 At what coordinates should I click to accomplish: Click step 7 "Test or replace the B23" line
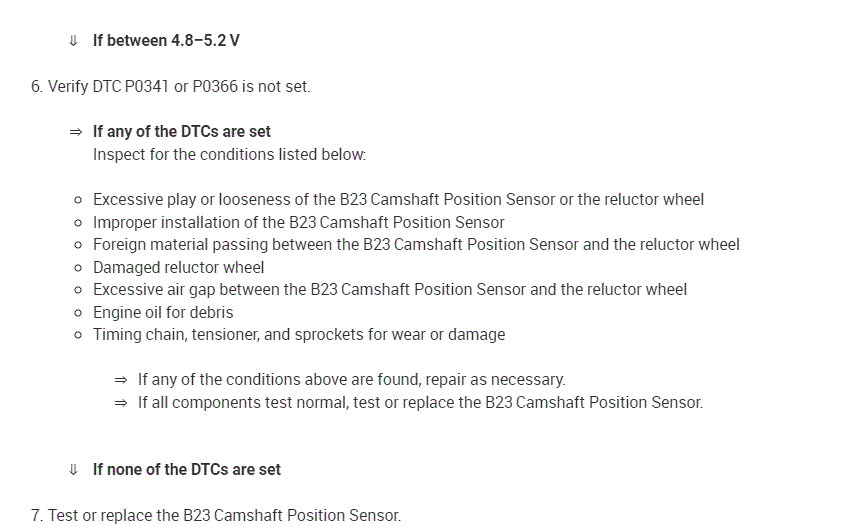(215, 516)
